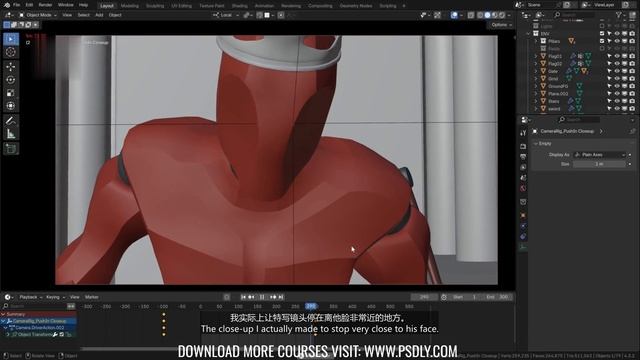The image size is (640, 360).
Task: Expand the Gate object row
Action: (536, 71)
